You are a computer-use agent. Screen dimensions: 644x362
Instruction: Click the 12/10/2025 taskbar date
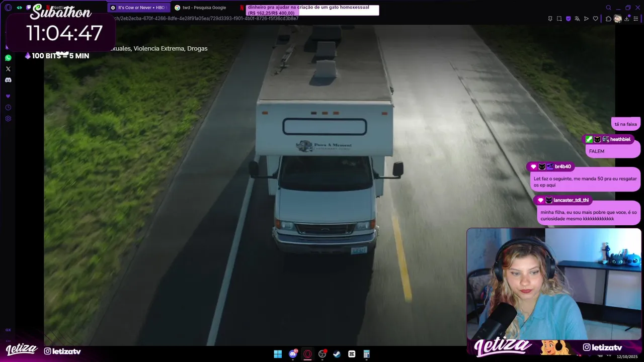(x=627, y=356)
